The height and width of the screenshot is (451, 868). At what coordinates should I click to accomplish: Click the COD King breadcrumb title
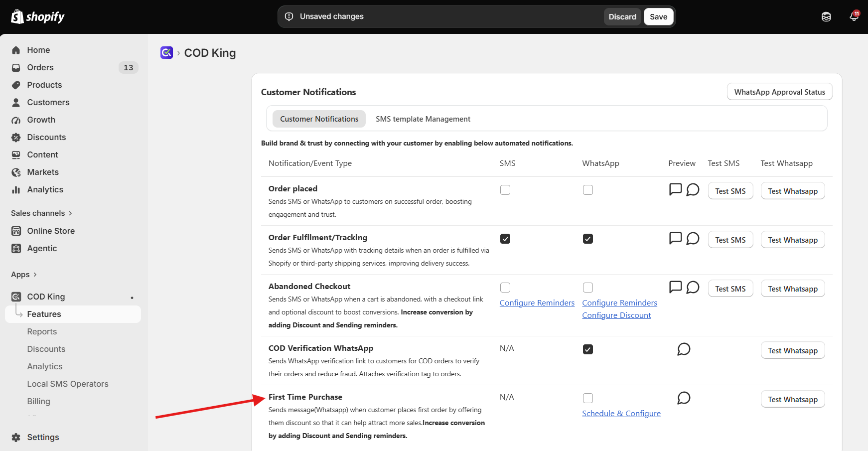click(x=210, y=53)
